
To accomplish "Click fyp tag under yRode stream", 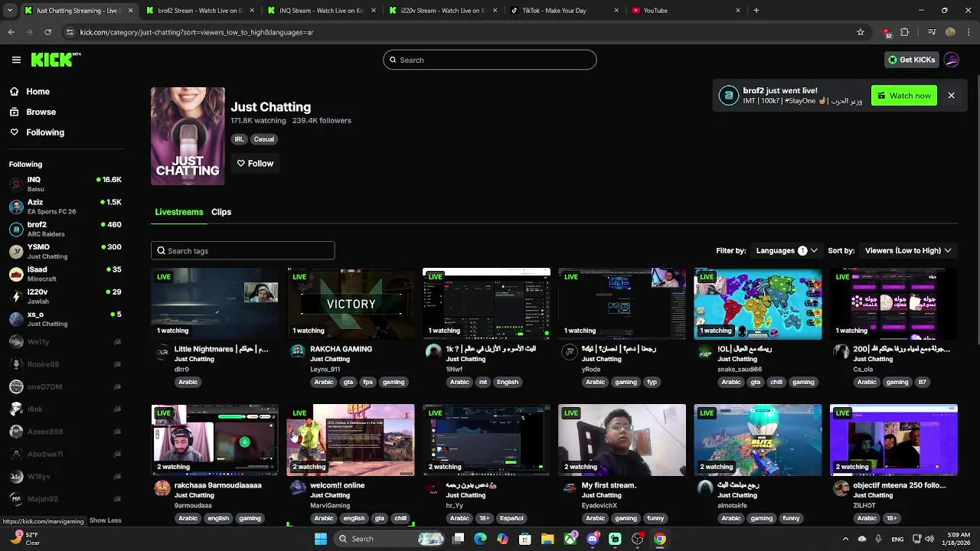I will point(652,382).
